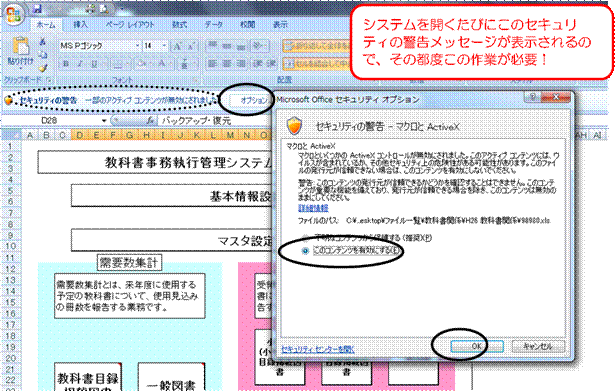Confirm the security dialog with OK
This screenshot has width=615, height=391.
[x=477, y=346]
